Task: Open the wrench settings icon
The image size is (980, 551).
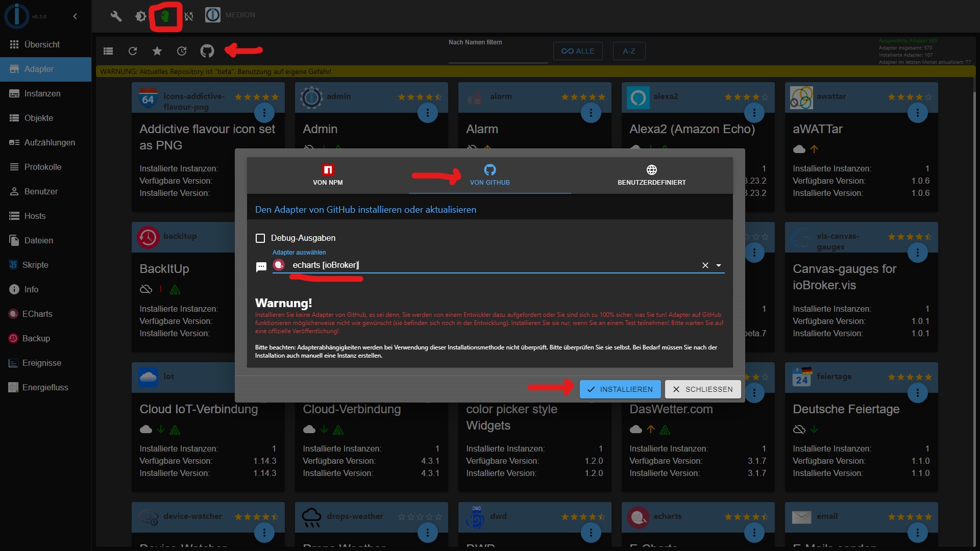Action: tap(116, 16)
